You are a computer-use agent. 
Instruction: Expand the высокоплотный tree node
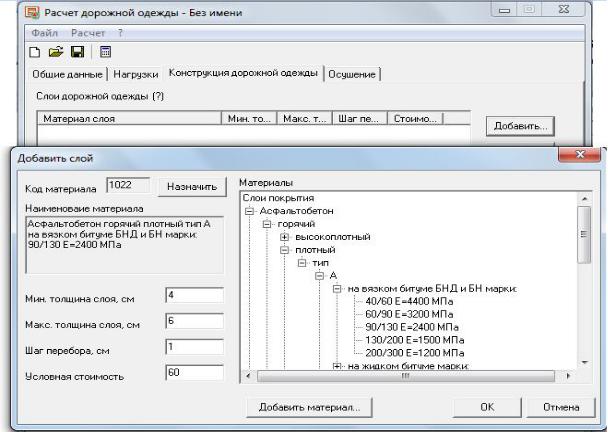click(x=285, y=237)
